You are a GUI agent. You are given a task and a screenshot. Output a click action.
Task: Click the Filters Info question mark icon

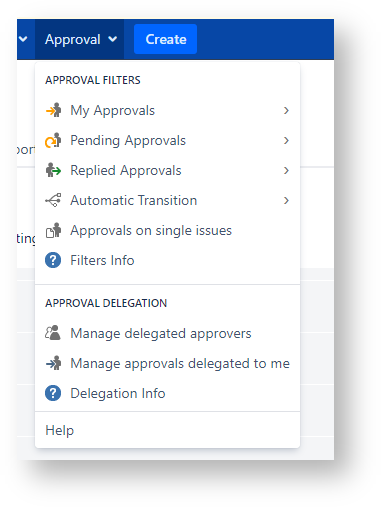[x=53, y=260]
